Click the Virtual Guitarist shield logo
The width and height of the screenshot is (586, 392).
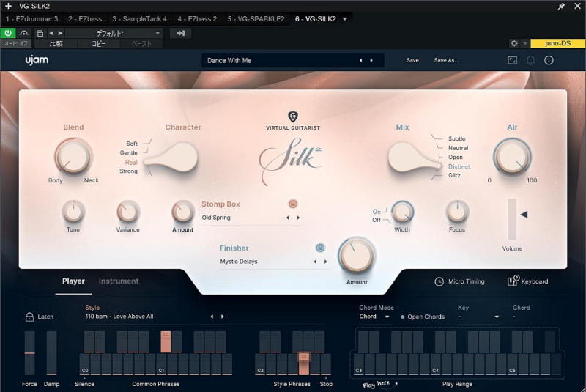[x=292, y=117]
